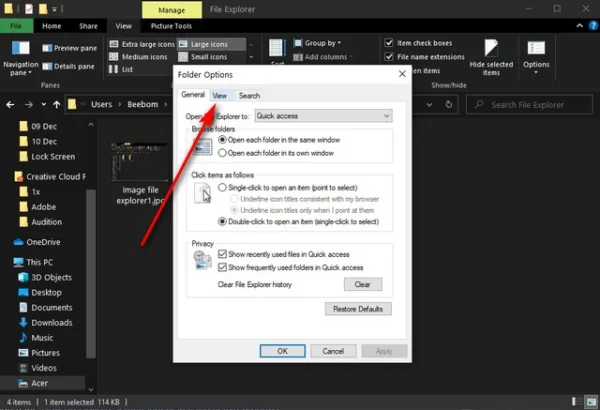Viewport: 600px width, 410px height.
Task: Clear File Explorer history with Clear button
Action: [x=363, y=284]
